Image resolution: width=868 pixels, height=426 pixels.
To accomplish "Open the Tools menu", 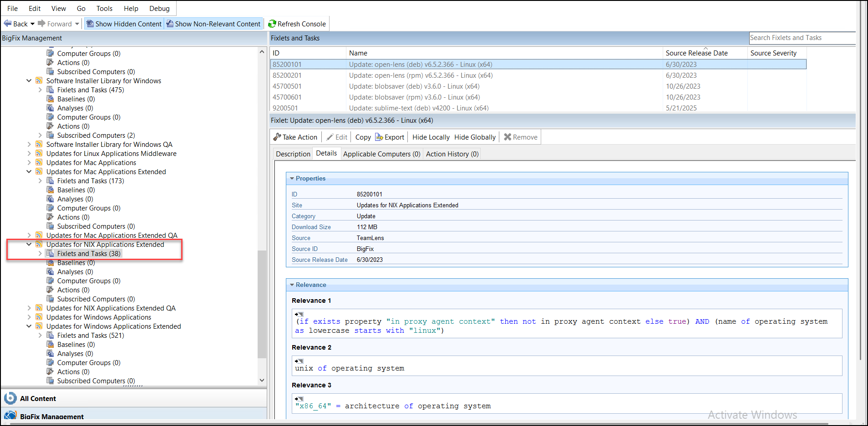I will click(x=104, y=8).
